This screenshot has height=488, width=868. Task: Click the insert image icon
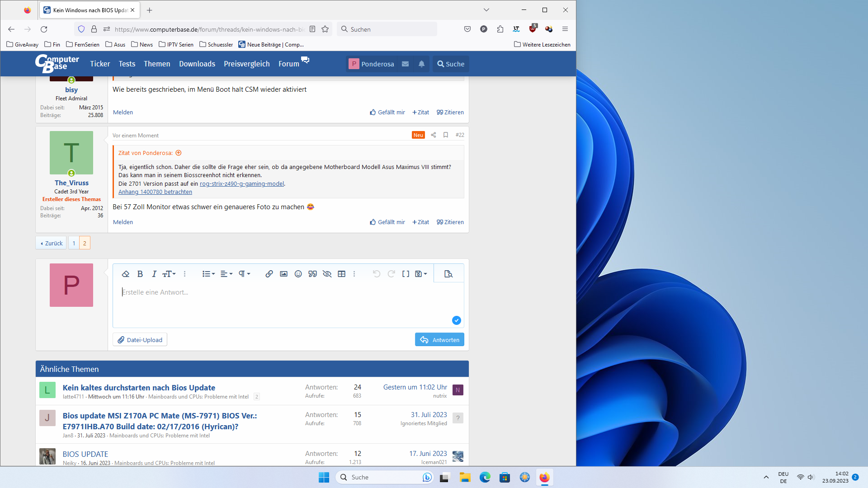[x=283, y=274]
